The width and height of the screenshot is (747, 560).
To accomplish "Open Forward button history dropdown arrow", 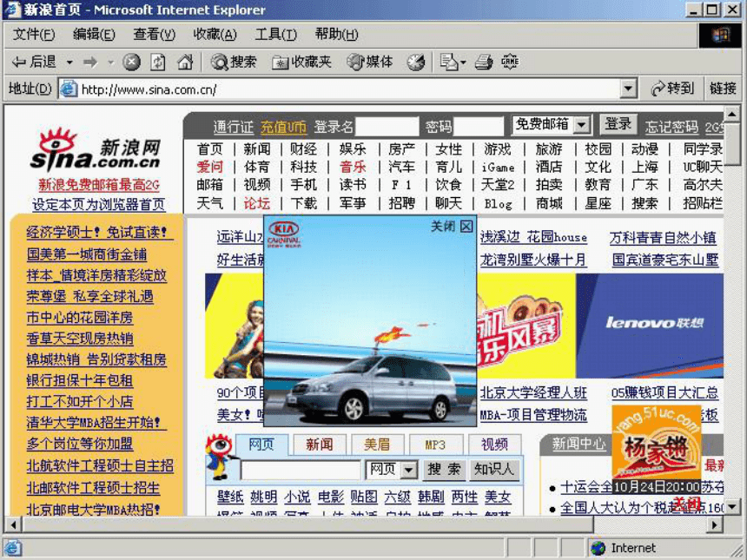I will point(110,63).
